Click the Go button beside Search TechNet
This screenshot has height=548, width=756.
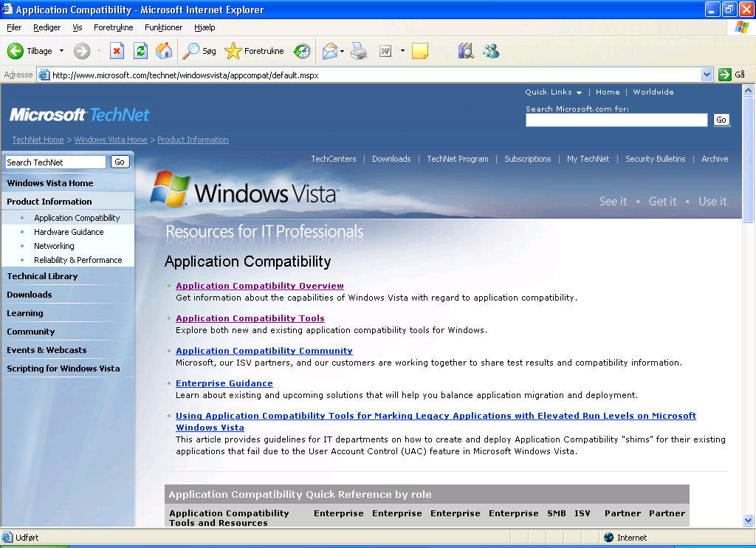click(120, 162)
